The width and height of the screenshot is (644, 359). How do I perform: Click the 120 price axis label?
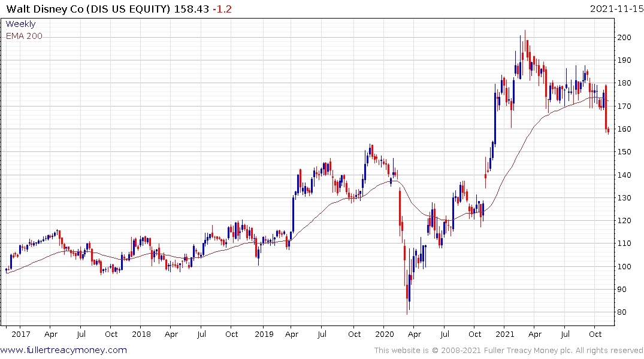[624, 221]
